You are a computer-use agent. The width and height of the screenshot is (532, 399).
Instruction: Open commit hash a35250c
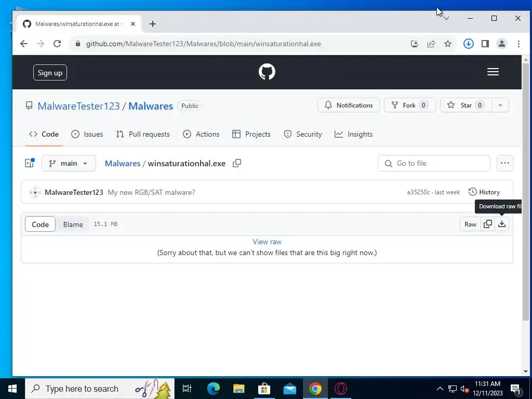pos(418,192)
